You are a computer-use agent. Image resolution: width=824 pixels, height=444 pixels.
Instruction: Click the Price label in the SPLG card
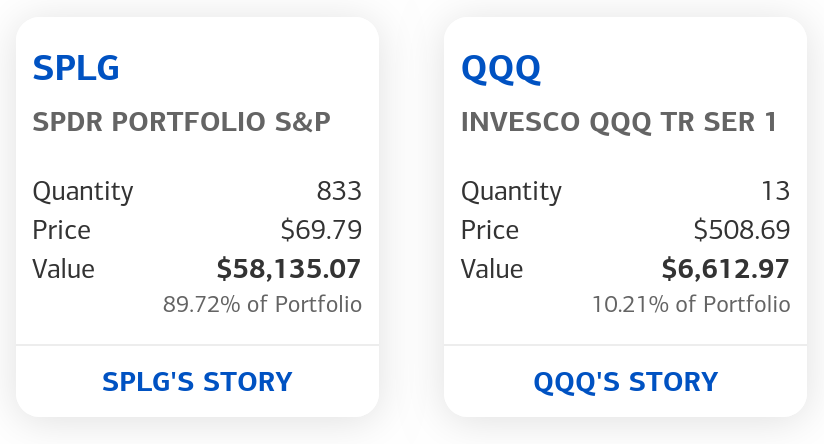click(x=62, y=230)
